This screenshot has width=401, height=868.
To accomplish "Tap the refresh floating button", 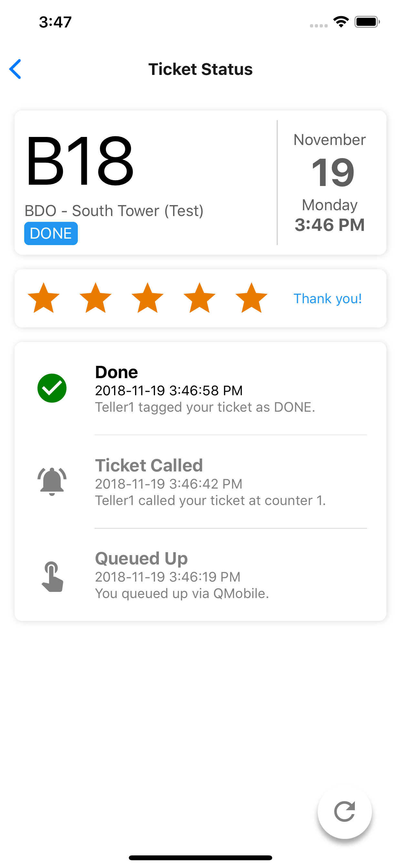I will coord(344,811).
